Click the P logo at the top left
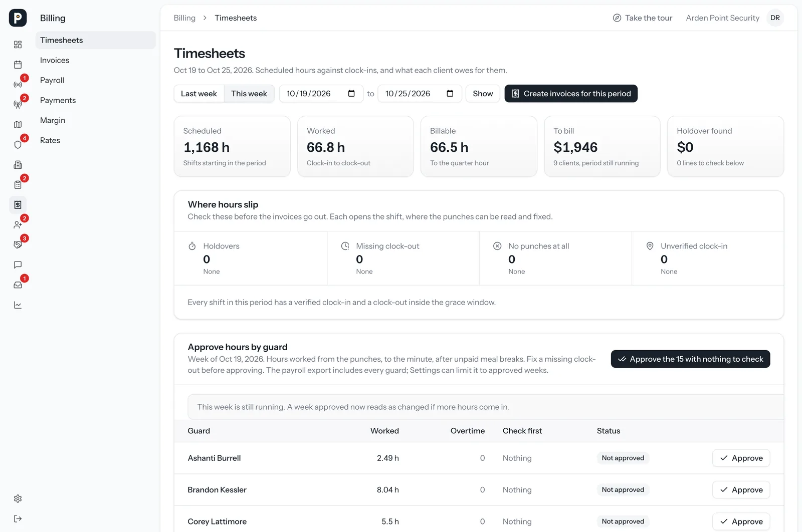Viewport: 802px width, 532px height. tap(18, 18)
